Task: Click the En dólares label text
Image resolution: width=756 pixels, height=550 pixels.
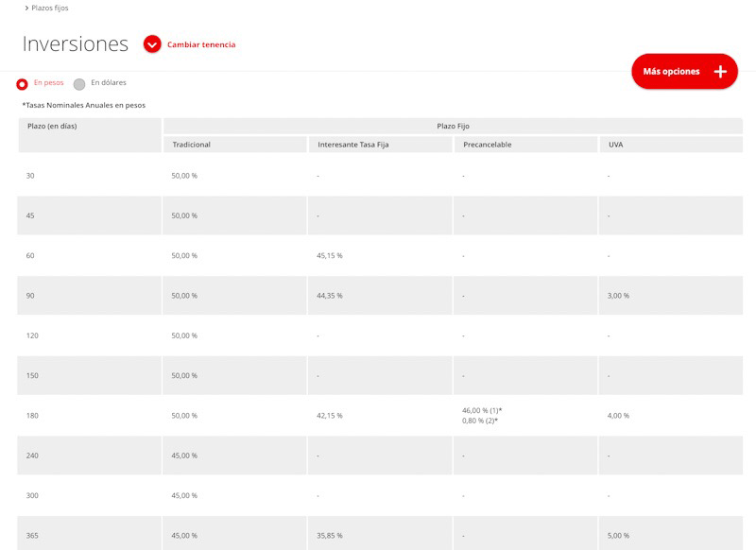Action: (x=108, y=83)
